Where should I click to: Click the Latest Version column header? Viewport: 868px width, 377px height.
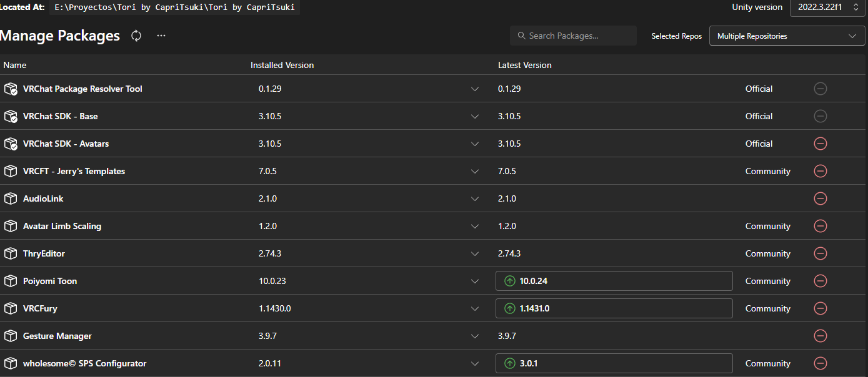click(x=525, y=65)
